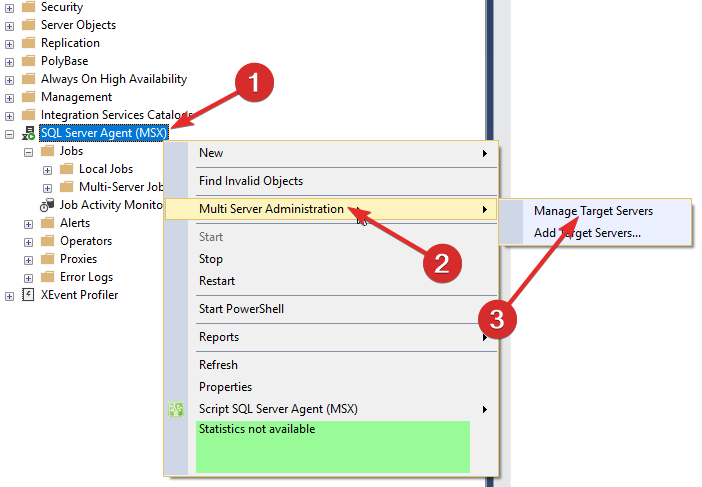The image size is (702, 487).
Task: Expand the Operators node
Action: point(28,242)
